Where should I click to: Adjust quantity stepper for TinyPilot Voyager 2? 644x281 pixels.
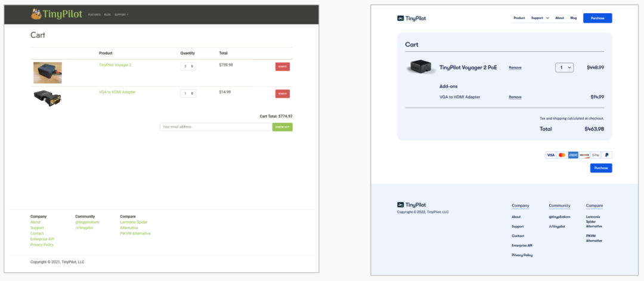[188, 66]
